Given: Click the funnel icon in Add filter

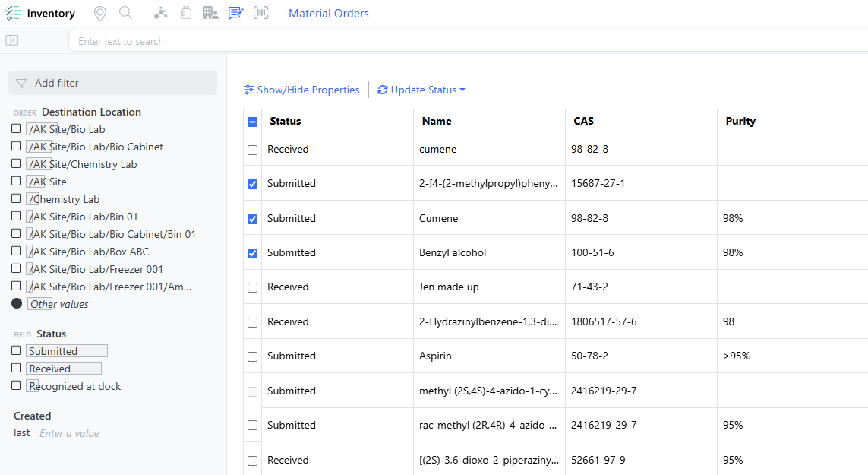Looking at the screenshot, I should pos(21,83).
